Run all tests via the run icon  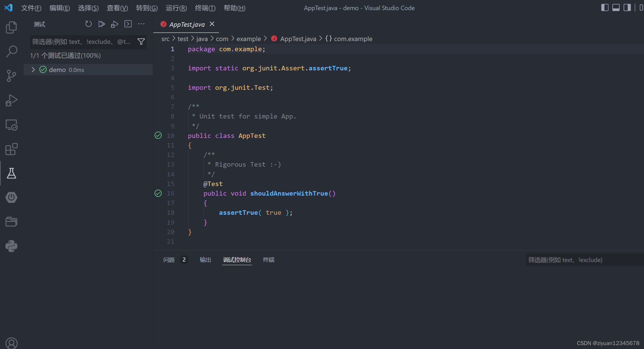(x=102, y=24)
